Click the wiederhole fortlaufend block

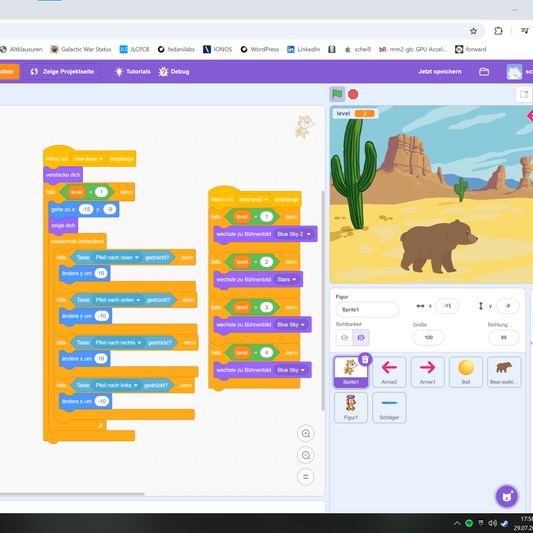(x=78, y=241)
